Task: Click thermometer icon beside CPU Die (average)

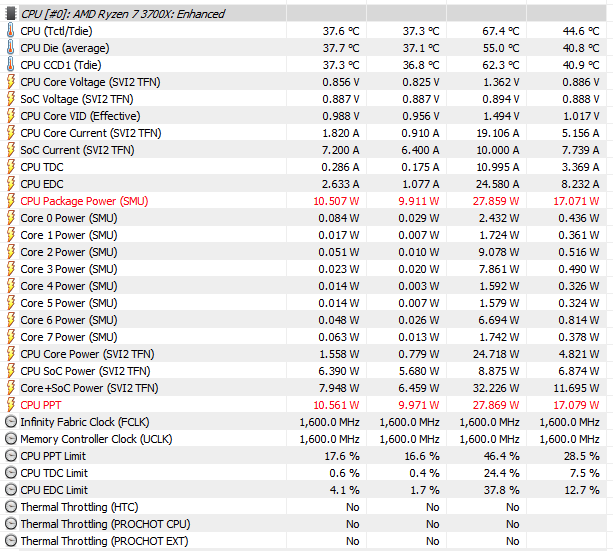Action: pyautogui.click(x=11, y=48)
